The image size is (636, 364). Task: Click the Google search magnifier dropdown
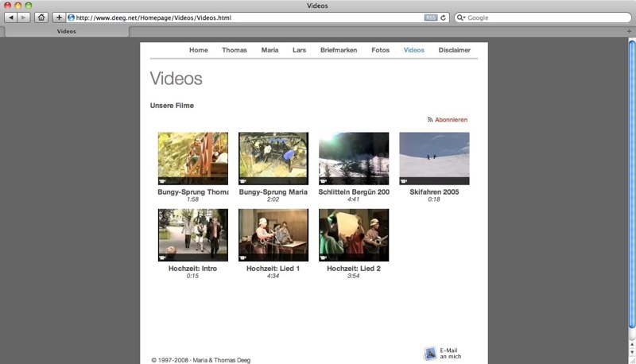[461, 17]
